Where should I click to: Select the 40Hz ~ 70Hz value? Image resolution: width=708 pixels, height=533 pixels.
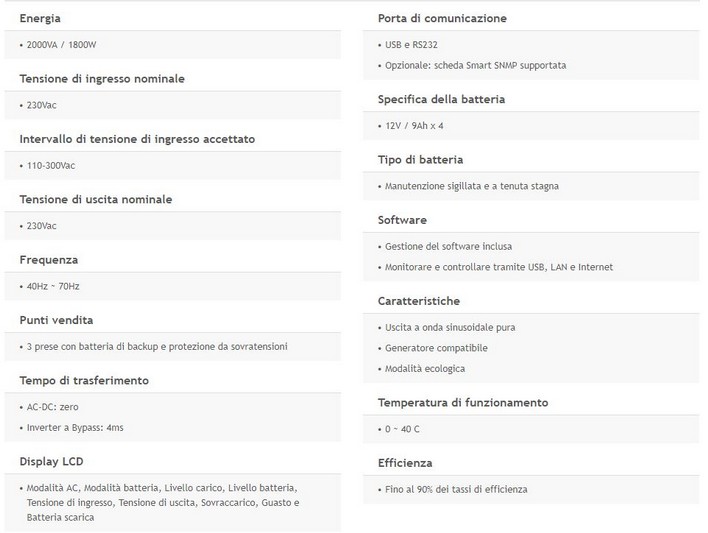click(54, 286)
